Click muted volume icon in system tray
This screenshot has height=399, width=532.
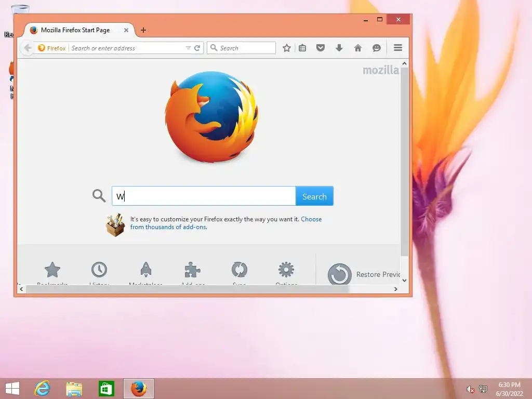pos(470,389)
